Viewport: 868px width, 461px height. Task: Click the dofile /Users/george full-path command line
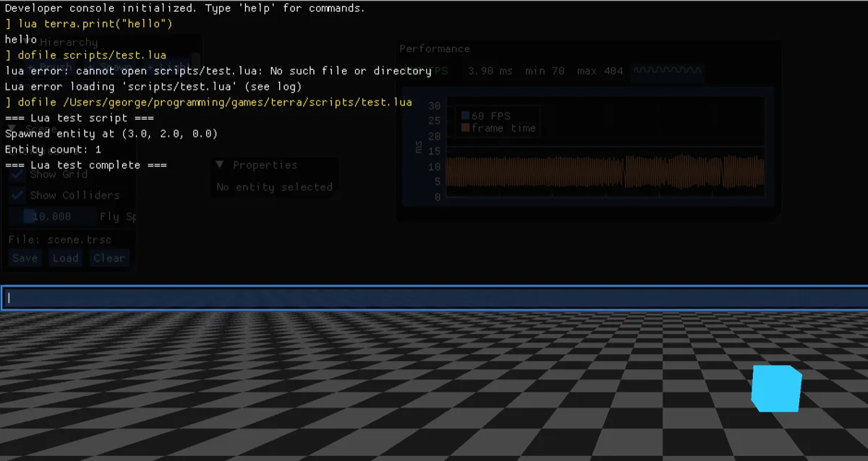coord(209,102)
